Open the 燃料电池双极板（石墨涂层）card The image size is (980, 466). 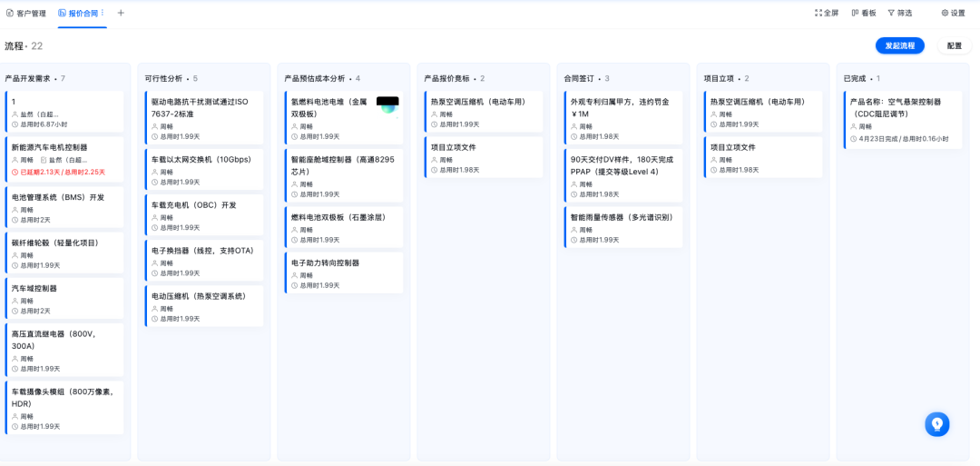pos(344,227)
